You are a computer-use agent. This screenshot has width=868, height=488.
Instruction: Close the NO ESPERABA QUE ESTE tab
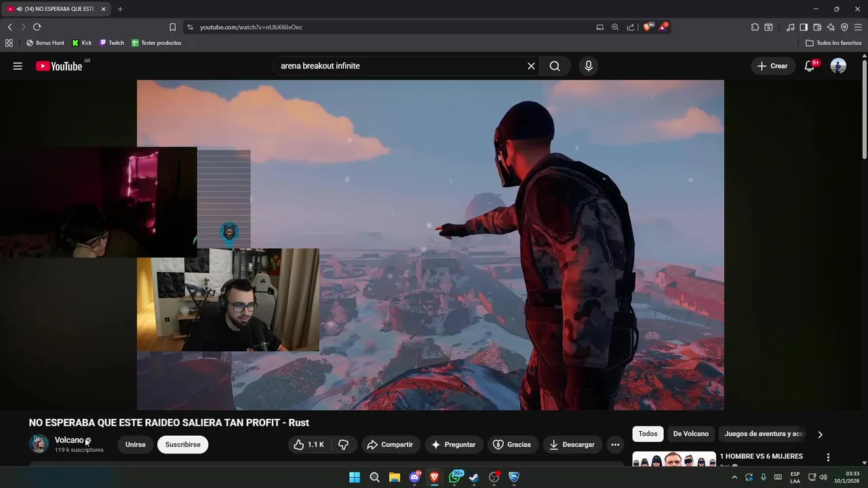pos(103,9)
